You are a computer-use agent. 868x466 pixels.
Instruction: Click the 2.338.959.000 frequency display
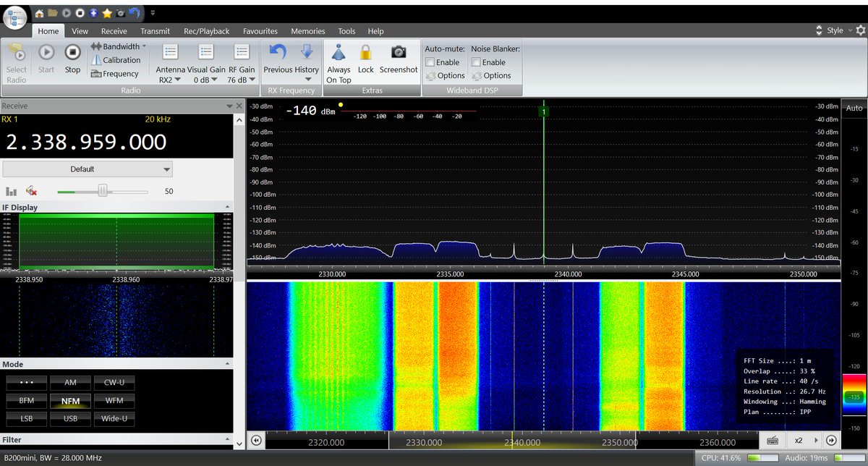pyautogui.click(x=87, y=143)
